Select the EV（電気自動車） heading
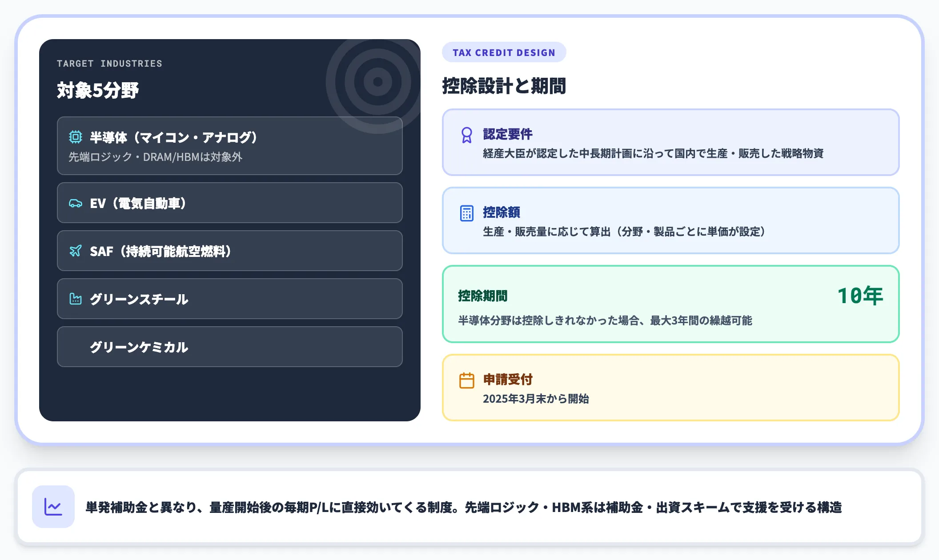Screen dimensions: 939x560 click(x=138, y=203)
